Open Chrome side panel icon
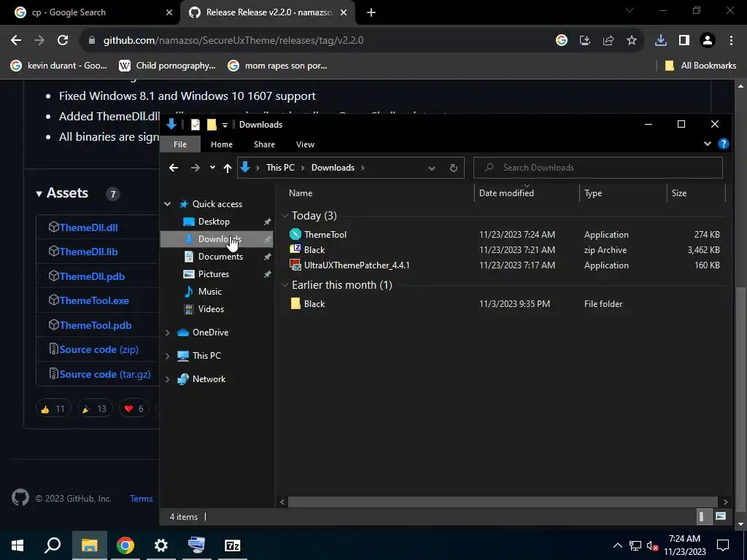 click(684, 41)
